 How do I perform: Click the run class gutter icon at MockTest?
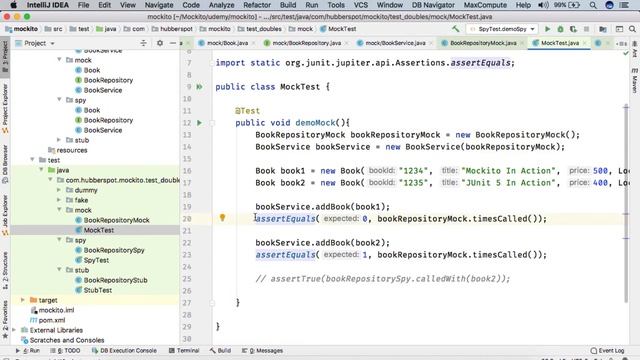tap(200, 87)
